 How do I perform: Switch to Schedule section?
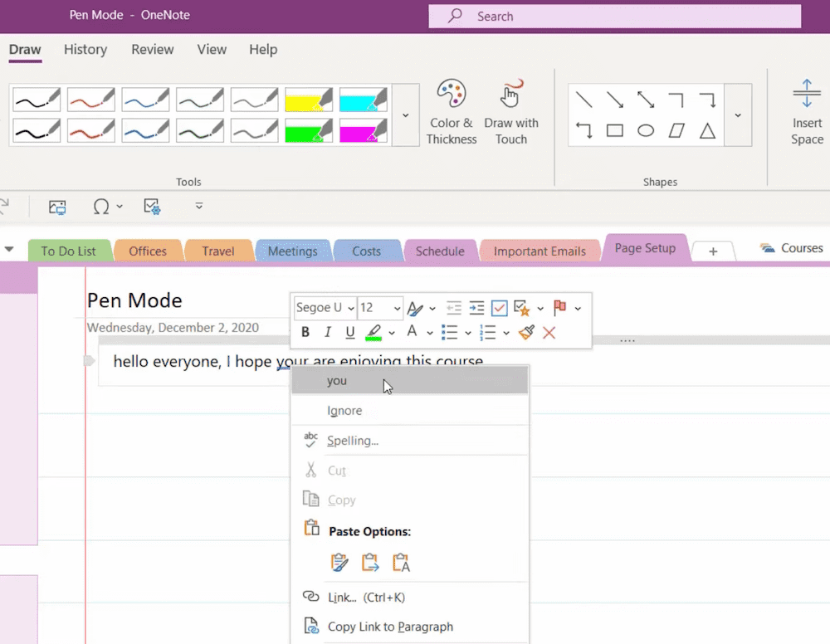pyautogui.click(x=440, y=251)
